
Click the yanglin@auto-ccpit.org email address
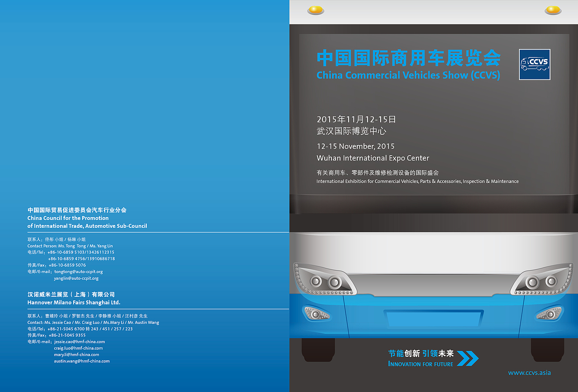76,278
